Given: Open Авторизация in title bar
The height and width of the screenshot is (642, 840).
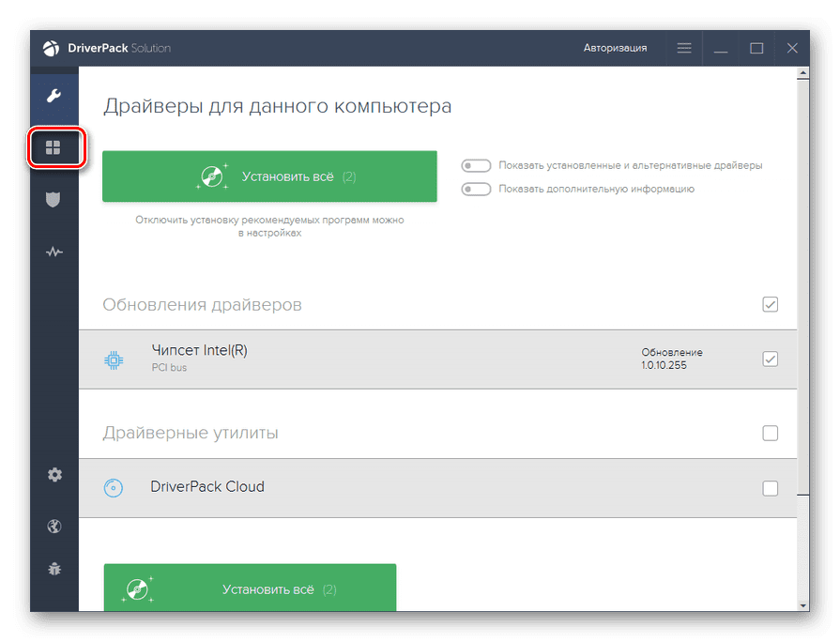Looking at the screenshot, I should tap(615, 48).
